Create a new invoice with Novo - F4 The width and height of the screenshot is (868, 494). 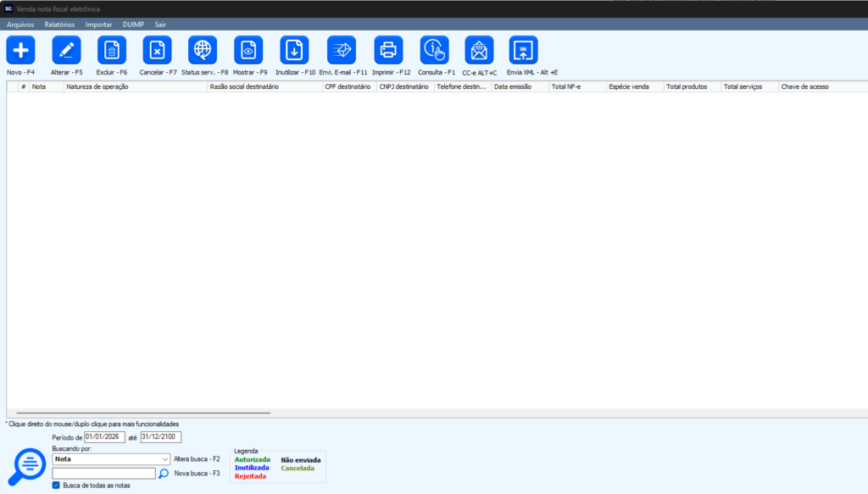point(20,50)
